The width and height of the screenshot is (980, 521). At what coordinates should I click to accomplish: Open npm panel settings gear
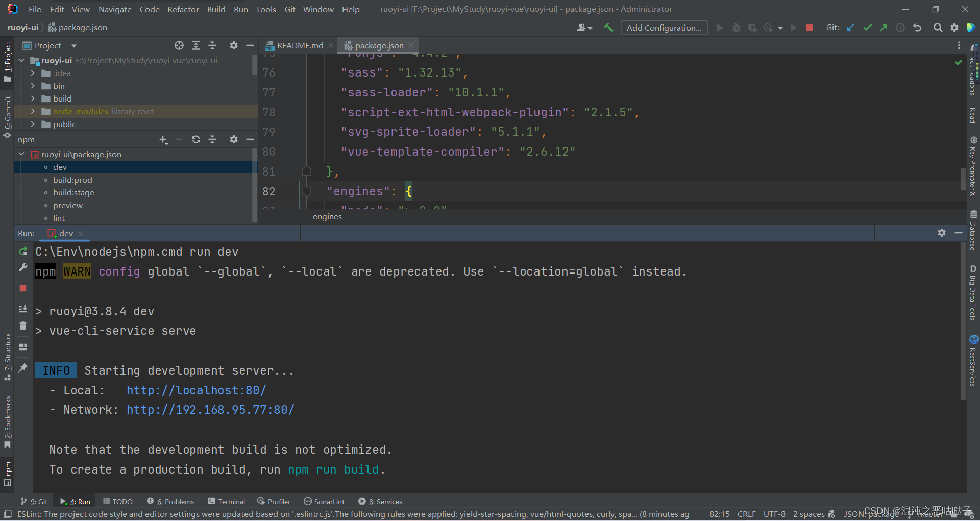tap(234, 139)
